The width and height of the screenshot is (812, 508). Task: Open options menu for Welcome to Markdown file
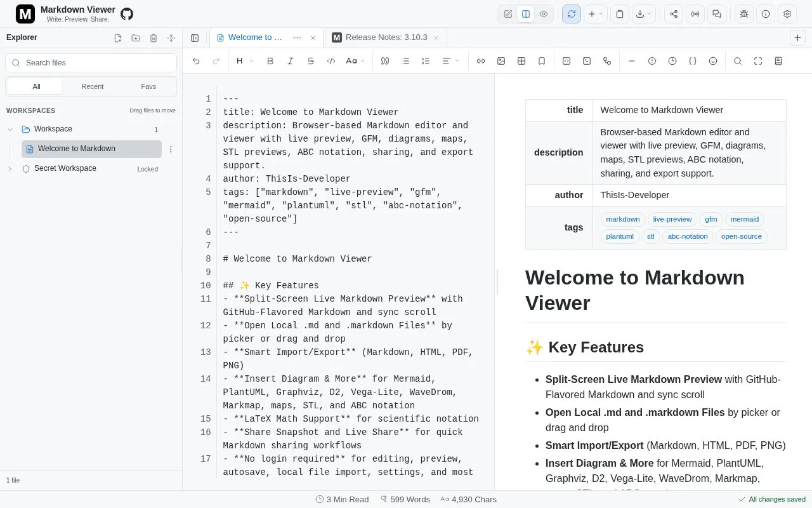pos(171,149)
